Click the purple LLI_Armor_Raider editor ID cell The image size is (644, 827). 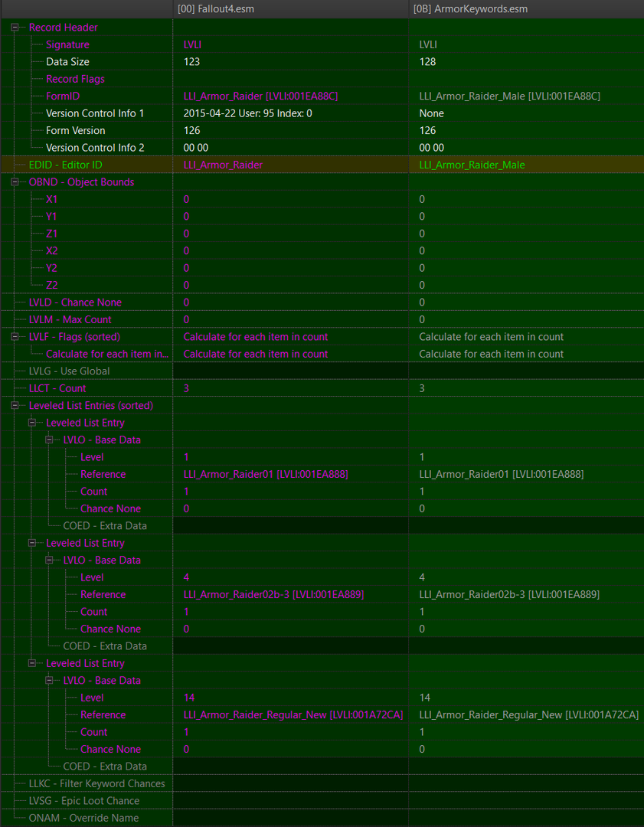[291, 165]
